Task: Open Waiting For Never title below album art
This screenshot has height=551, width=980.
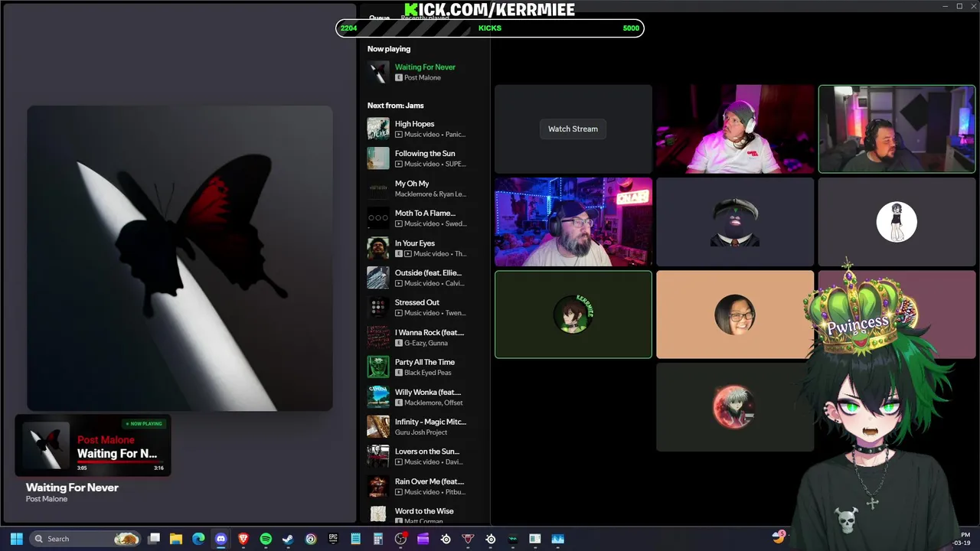Action: coord(72,487)
